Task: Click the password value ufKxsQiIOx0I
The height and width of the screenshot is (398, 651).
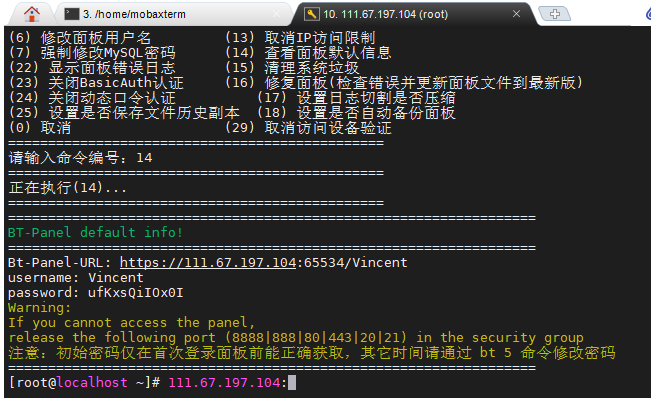Action: [135, 293]
